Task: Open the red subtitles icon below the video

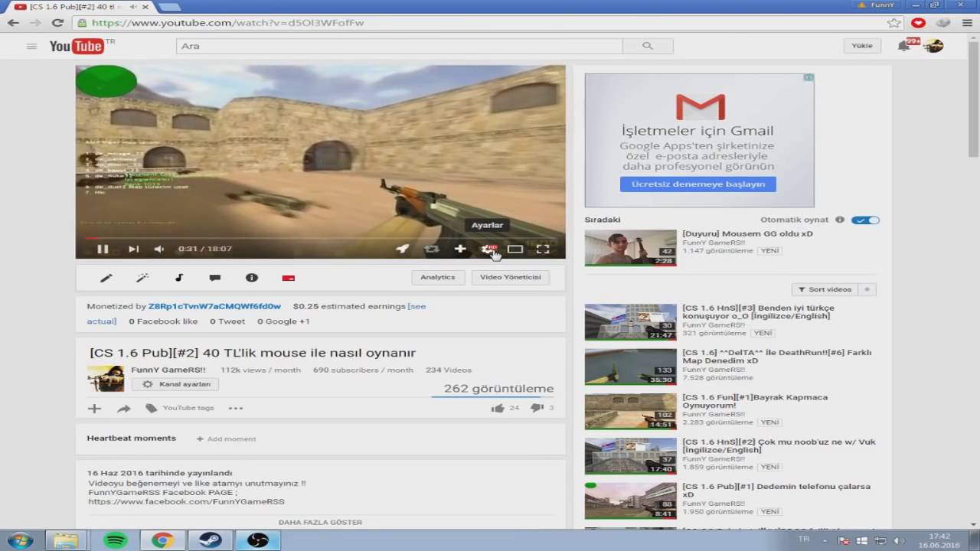Action: click(x=289, y=278)
